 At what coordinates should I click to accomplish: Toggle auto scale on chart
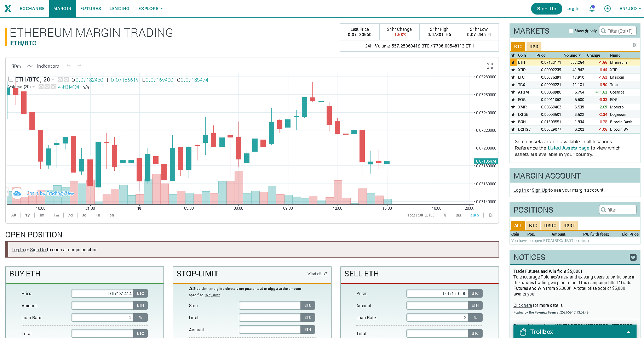475,215
